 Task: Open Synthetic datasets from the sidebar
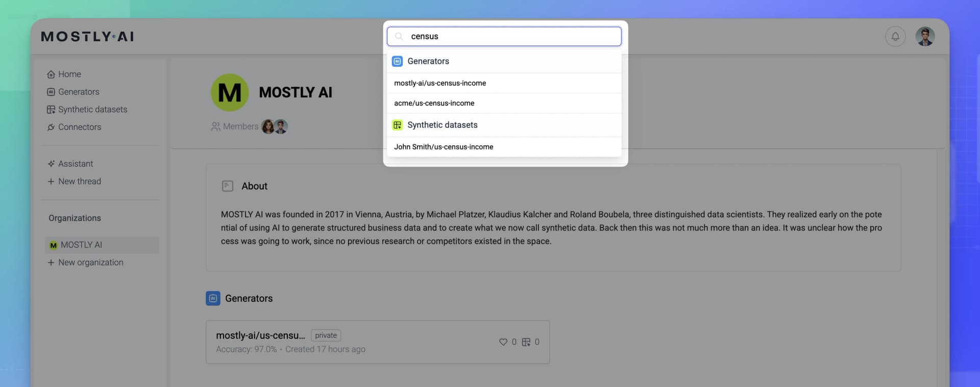tap(92, 110)
